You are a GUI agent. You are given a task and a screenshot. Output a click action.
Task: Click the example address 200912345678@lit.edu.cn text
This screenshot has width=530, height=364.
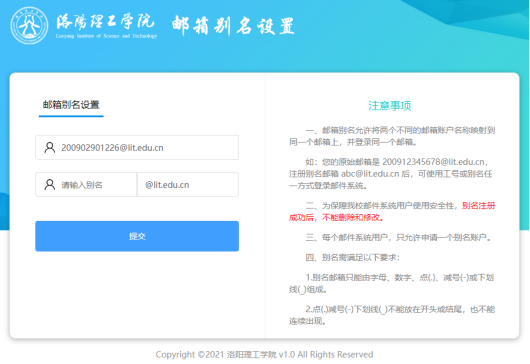(433, 162)
